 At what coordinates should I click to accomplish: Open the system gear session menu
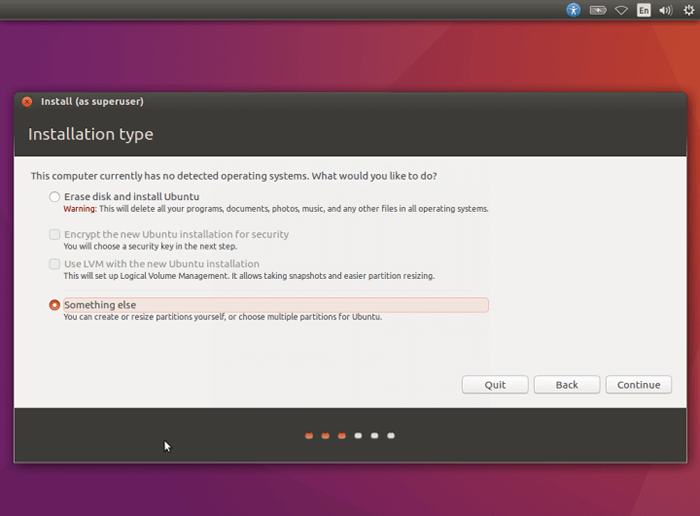tap(689, 10)
